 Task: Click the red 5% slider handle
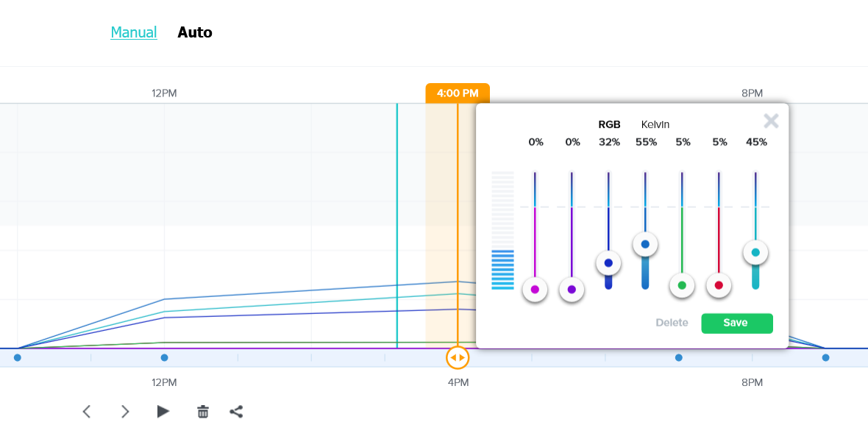(719, 285)
